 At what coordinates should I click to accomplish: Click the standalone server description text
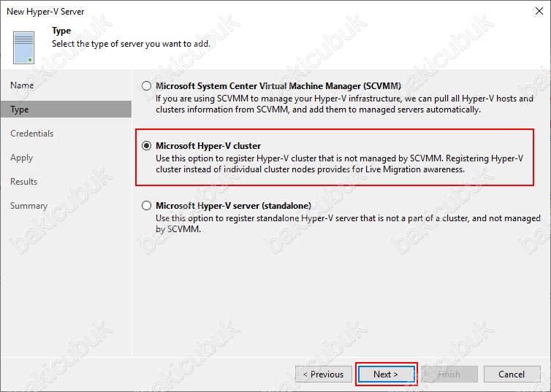[348, 223]
